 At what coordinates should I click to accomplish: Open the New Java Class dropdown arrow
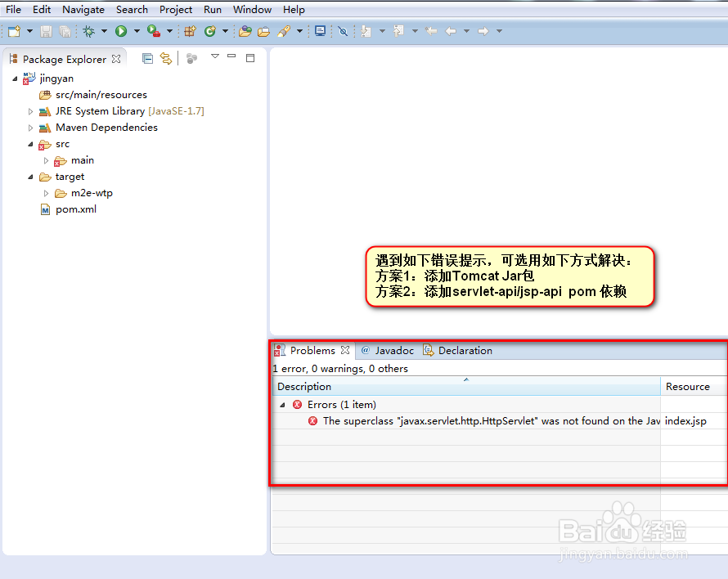(x=225, y=31)
